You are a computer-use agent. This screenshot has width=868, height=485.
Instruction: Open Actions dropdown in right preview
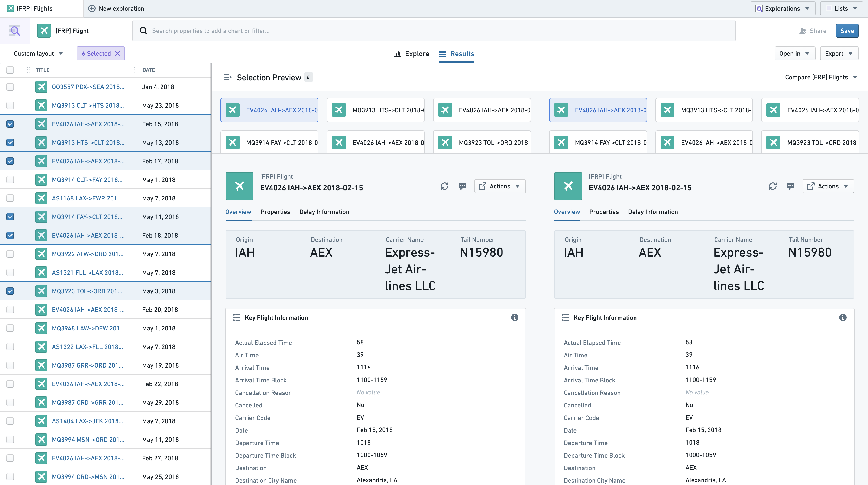(828, 186)
